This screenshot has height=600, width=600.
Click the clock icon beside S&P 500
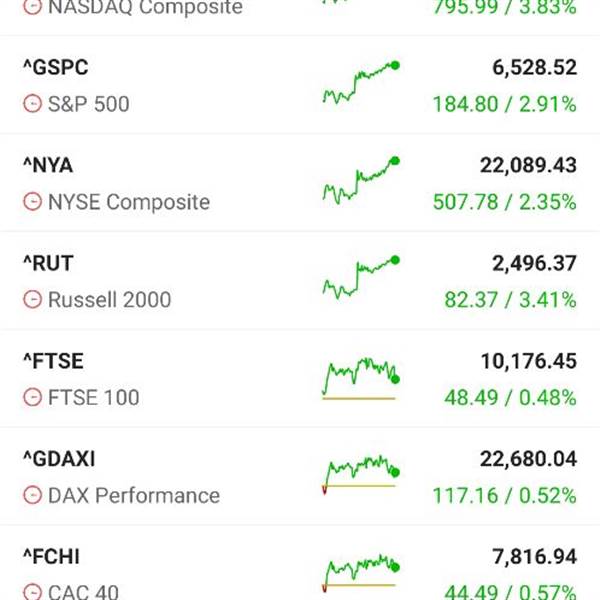33,104
